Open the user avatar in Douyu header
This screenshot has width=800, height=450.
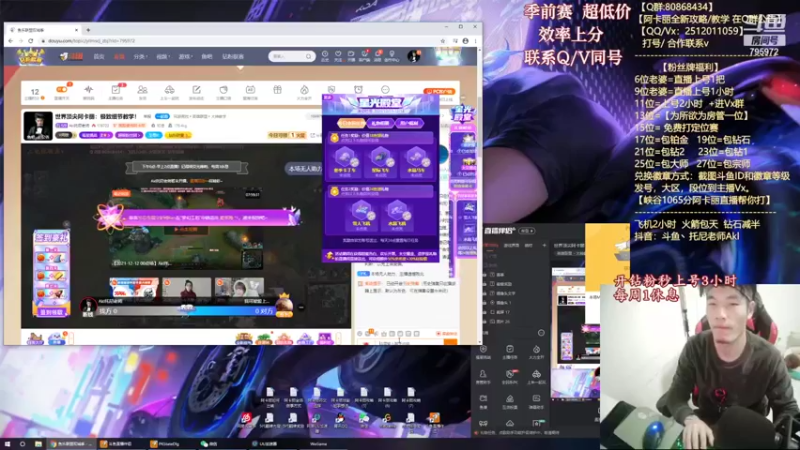(414, 56)
